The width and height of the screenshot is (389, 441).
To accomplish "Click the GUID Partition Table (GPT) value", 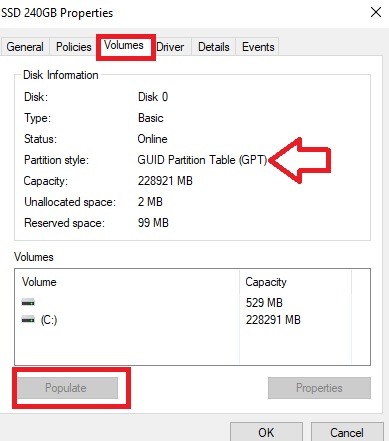I will (202, 160).
